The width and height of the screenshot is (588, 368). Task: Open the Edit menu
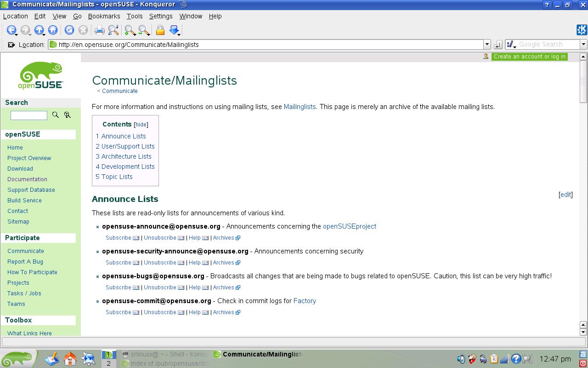(x=40, y=16)
